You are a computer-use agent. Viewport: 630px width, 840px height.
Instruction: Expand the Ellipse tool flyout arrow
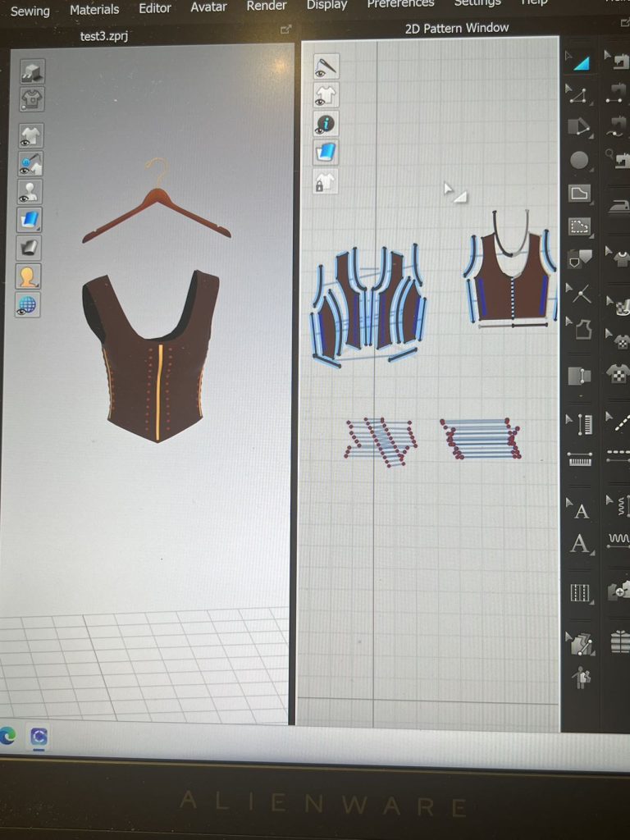[568, 152]
